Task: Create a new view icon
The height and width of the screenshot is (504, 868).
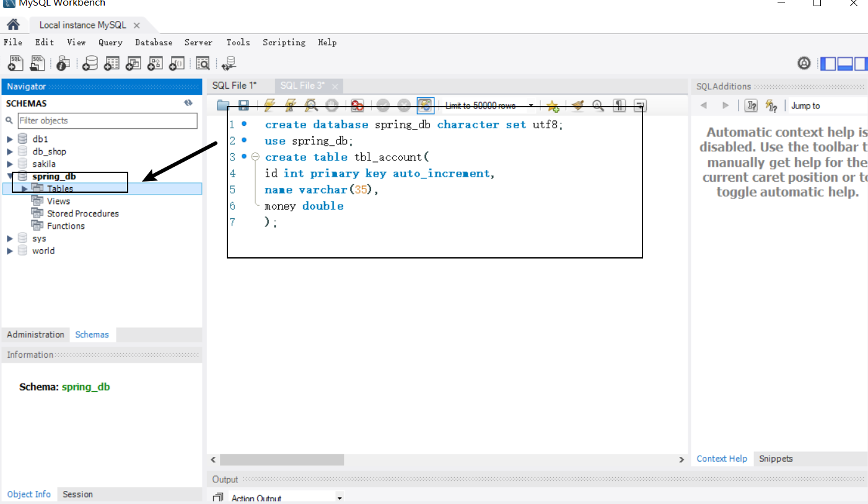Action: (133, 63)
